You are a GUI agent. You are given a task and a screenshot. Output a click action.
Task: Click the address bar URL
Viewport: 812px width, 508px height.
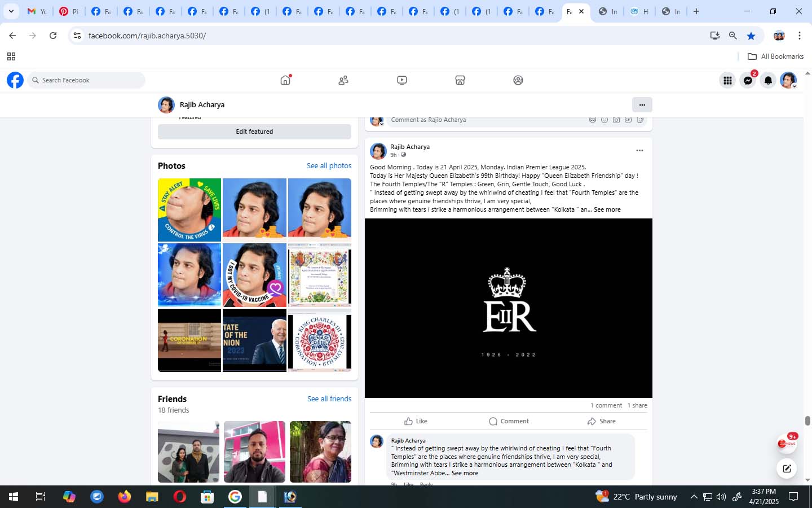coord(147,36)
